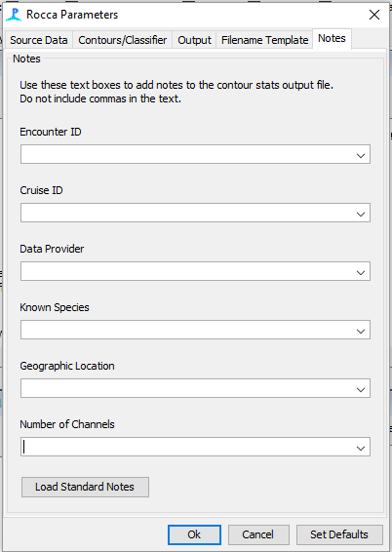Viewport: 392px width, 552px height.
Task: Select the Output tab
Action: 194,40
